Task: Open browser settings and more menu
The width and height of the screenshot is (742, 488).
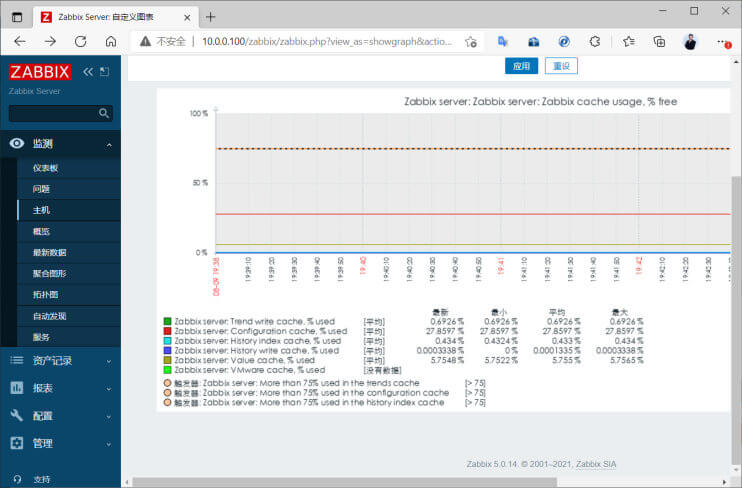Action: click(723, 43)
